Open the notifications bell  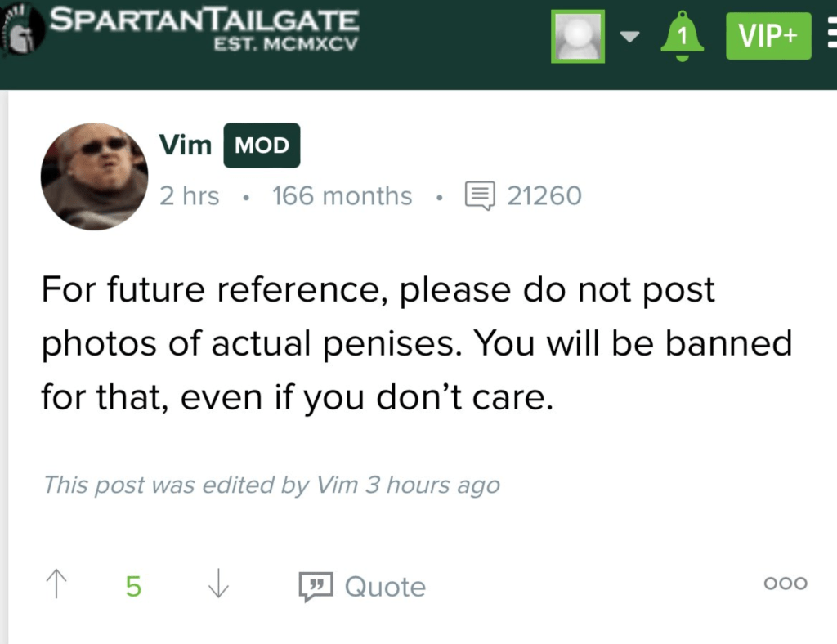pos(683,37)
